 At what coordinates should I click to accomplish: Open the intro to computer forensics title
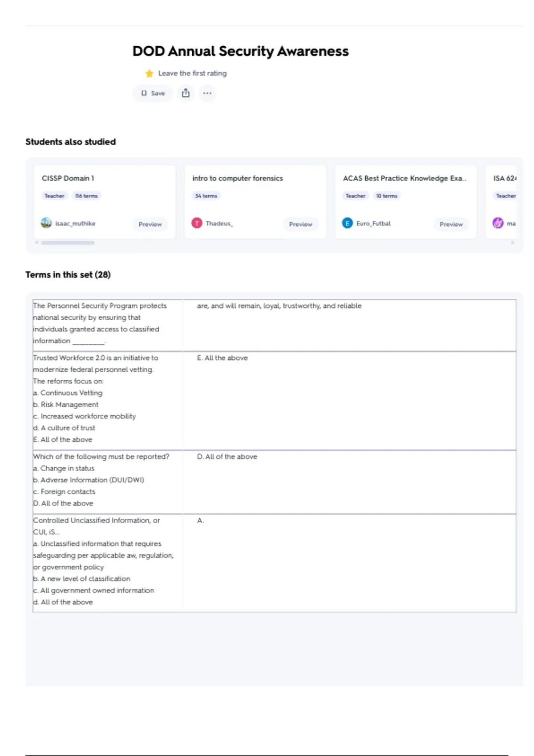(237, 178)
